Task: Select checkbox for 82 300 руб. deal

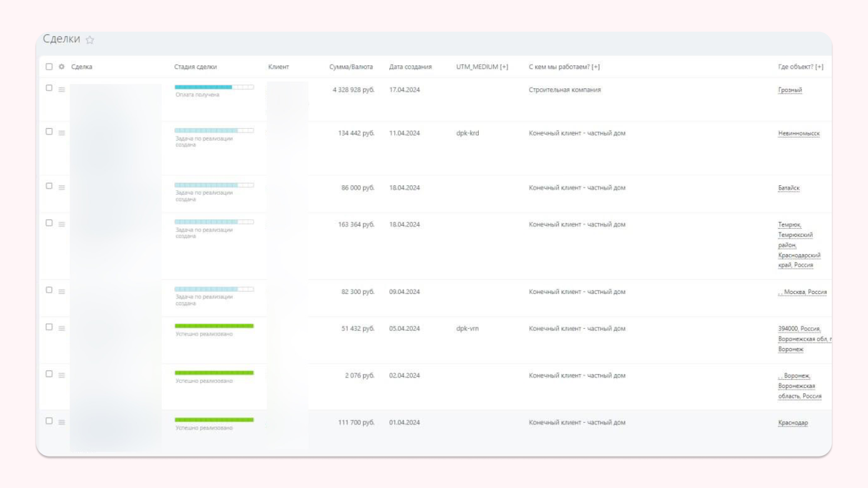Action: point(49,290)
